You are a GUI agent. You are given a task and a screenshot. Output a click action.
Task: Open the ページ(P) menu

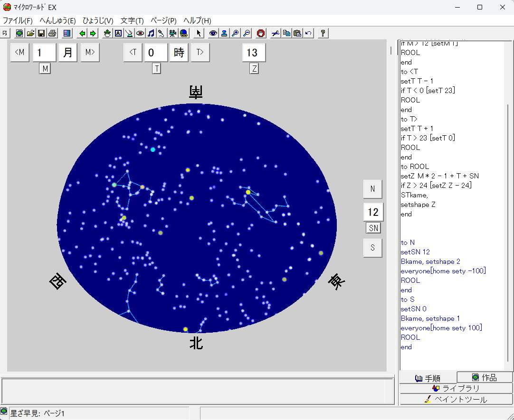point(163,20)
